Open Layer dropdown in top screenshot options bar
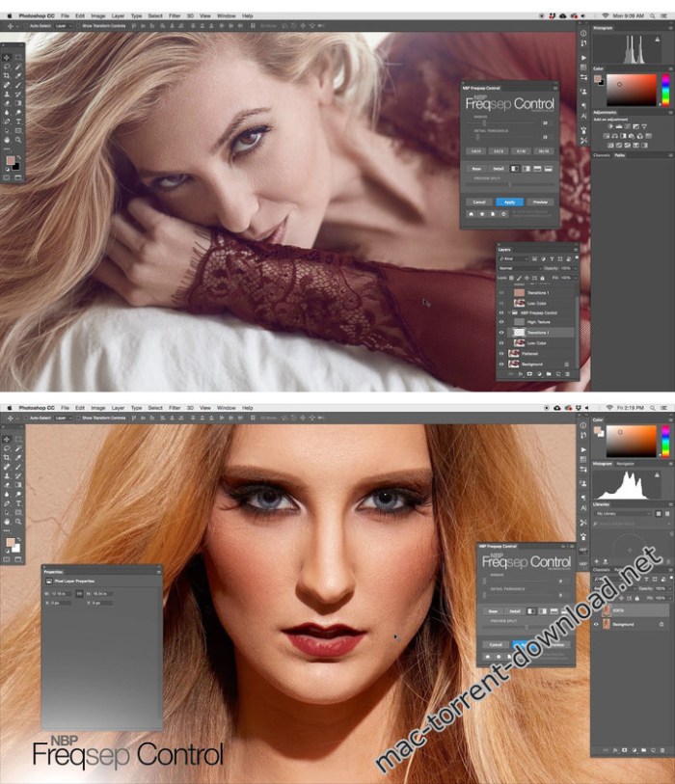Screen dimensions: 675x784 pyautogui.click(x=64, y=25)
